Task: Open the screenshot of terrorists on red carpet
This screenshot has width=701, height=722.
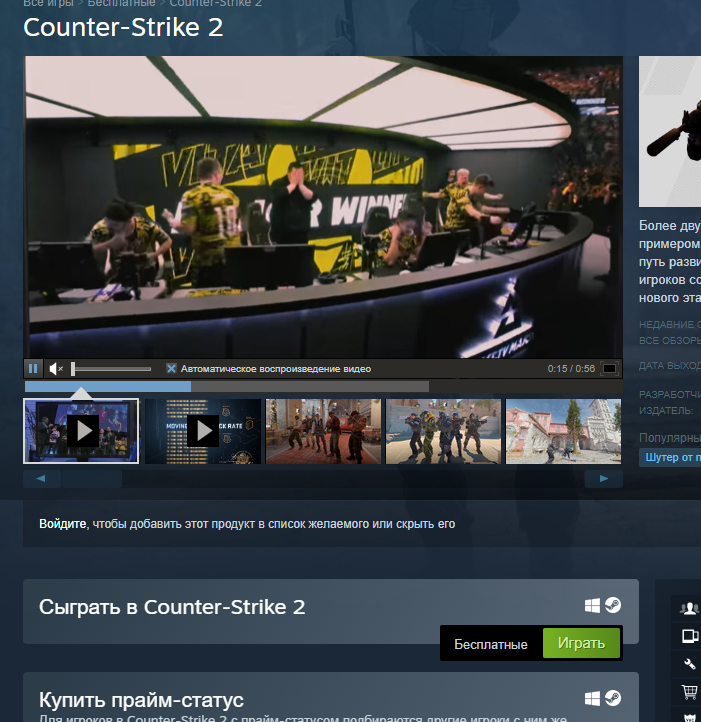Action: click(x=323, y=431)
